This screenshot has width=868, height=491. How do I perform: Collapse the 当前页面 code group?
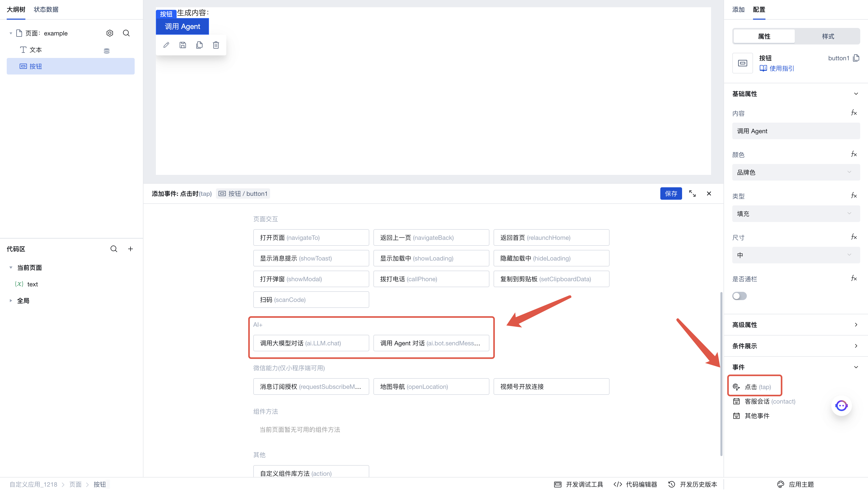click(x=11, y=267)
